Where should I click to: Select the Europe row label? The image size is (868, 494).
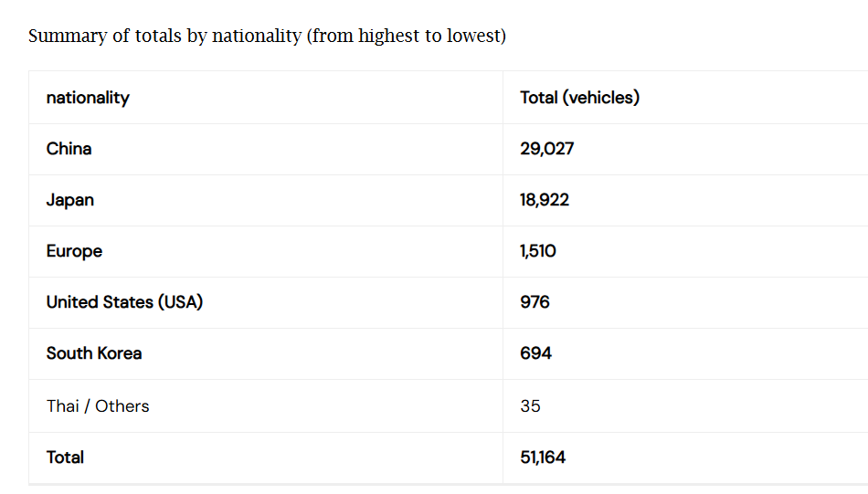coord(74,251)
